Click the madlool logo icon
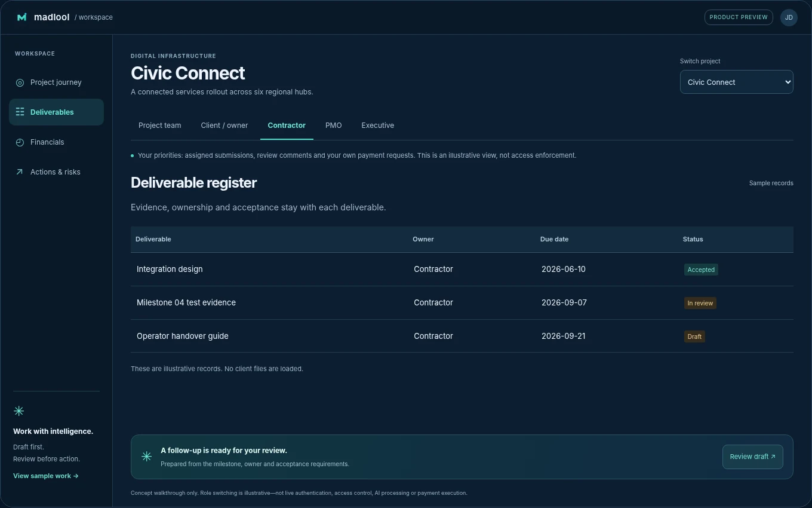This screenshot has height=508, width=812. pyautogui.click(x=22, y=17)
